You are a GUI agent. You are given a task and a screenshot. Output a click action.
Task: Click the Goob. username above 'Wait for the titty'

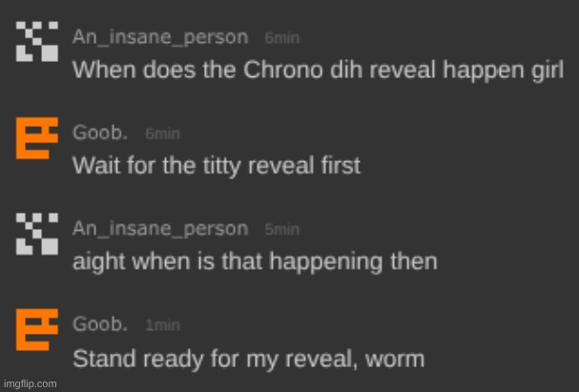(x=100, y=133)
